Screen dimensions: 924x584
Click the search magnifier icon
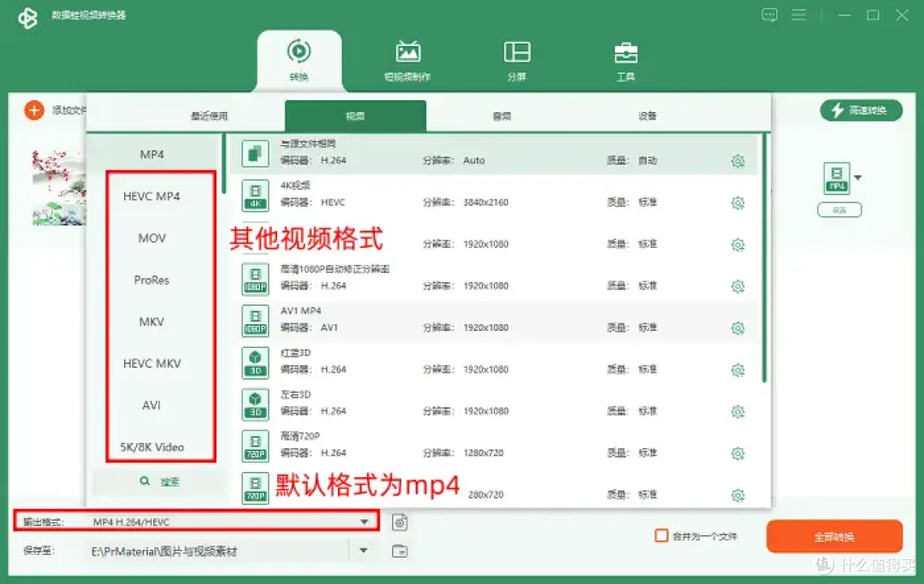(145, 481)
